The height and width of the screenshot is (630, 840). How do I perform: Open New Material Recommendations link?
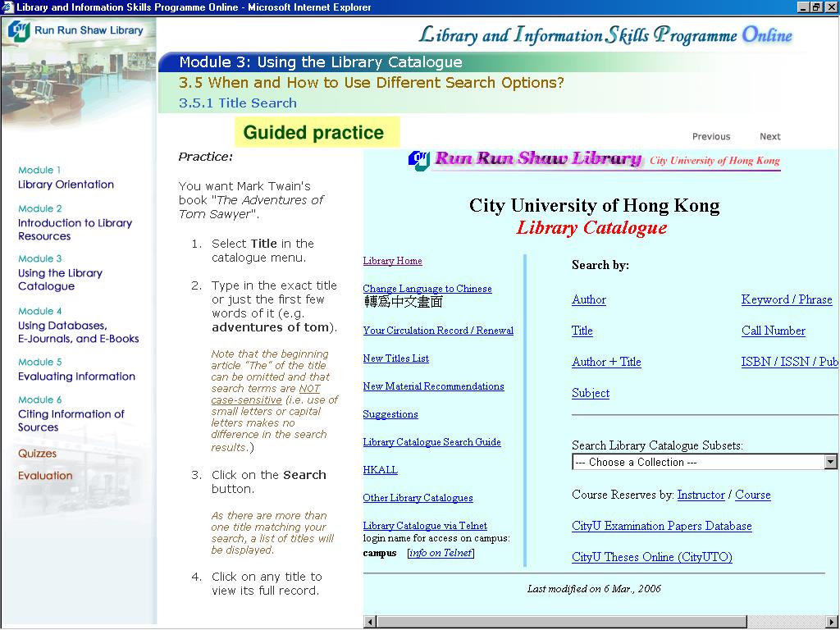point(433,386)
